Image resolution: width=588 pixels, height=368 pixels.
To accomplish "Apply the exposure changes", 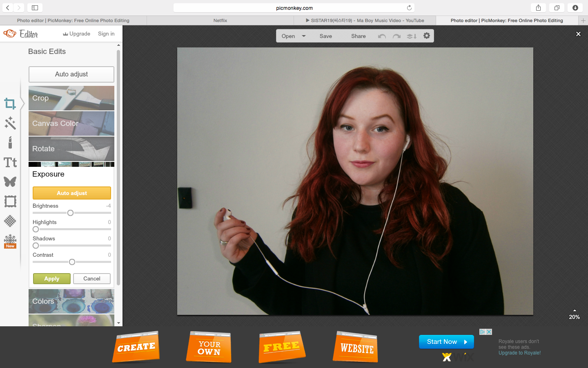I will [x=52, y=278].
